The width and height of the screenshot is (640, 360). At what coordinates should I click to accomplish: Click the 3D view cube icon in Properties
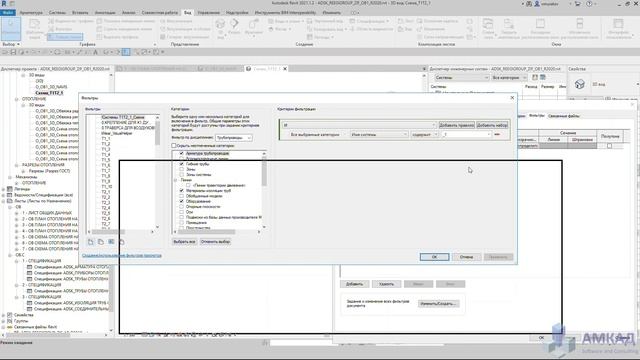click(580, 84)
